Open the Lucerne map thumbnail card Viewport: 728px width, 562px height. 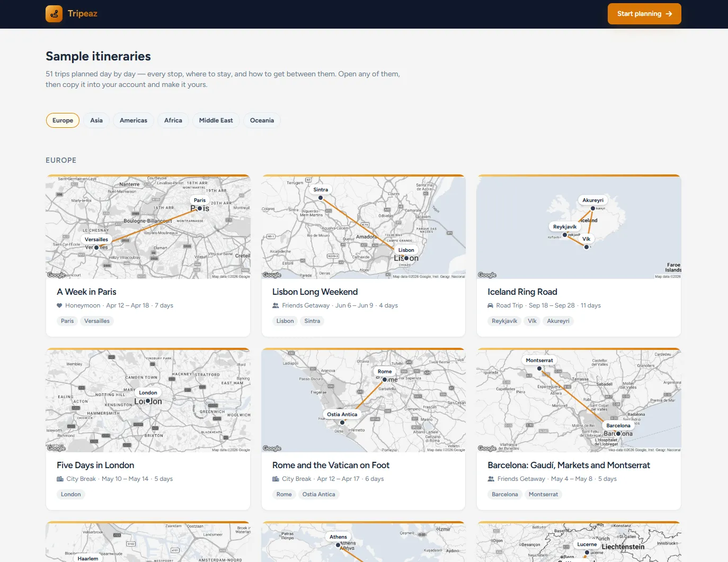579,542
